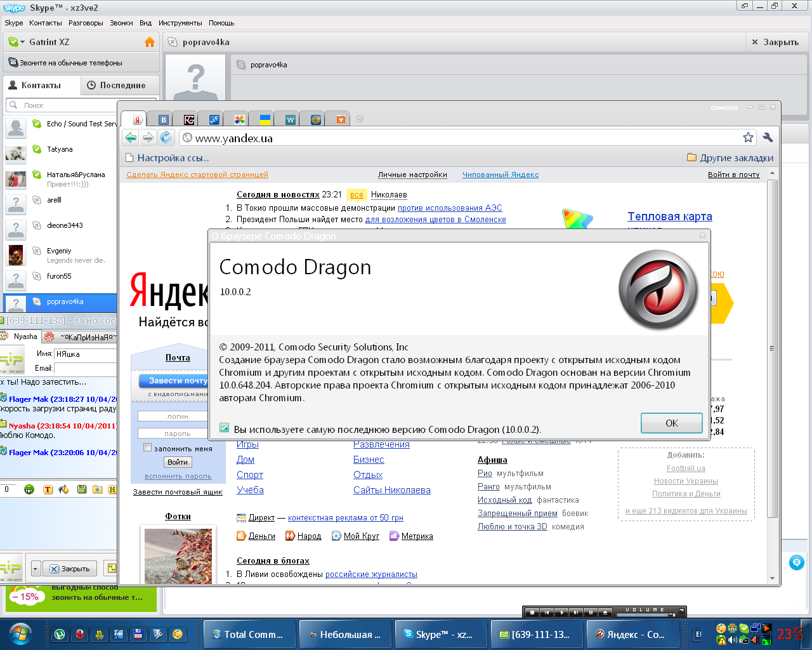Launch uTorrent from the quick launch bar

60,633
